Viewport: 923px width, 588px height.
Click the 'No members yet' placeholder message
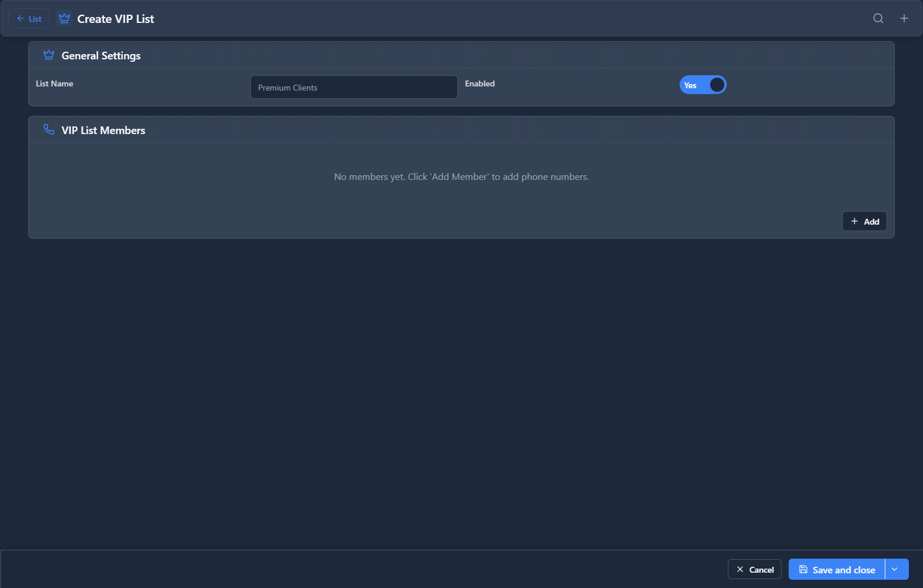tap(461, 177)
